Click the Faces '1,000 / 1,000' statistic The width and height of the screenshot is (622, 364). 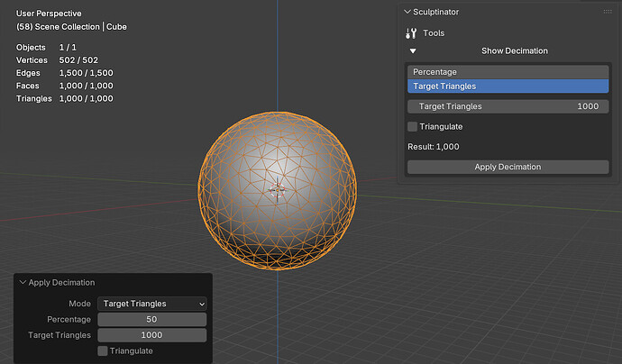(86, 86)
